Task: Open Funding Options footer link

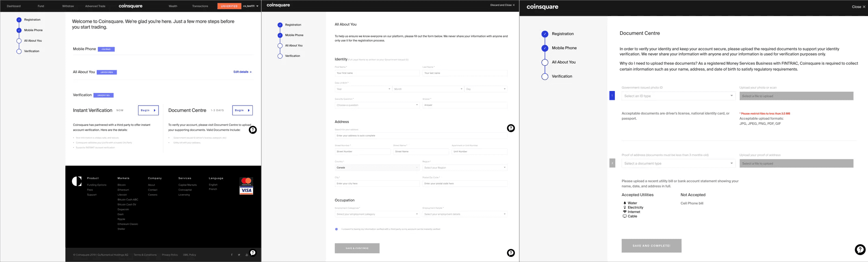Action: pos(97,185)
